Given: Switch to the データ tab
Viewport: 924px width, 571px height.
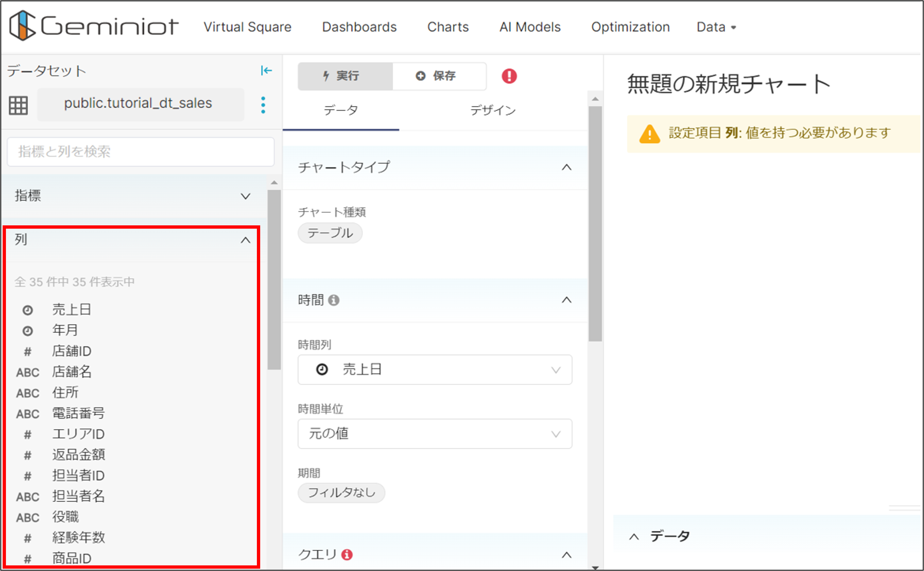Looking at the screenshot, I should coord(341,110).
